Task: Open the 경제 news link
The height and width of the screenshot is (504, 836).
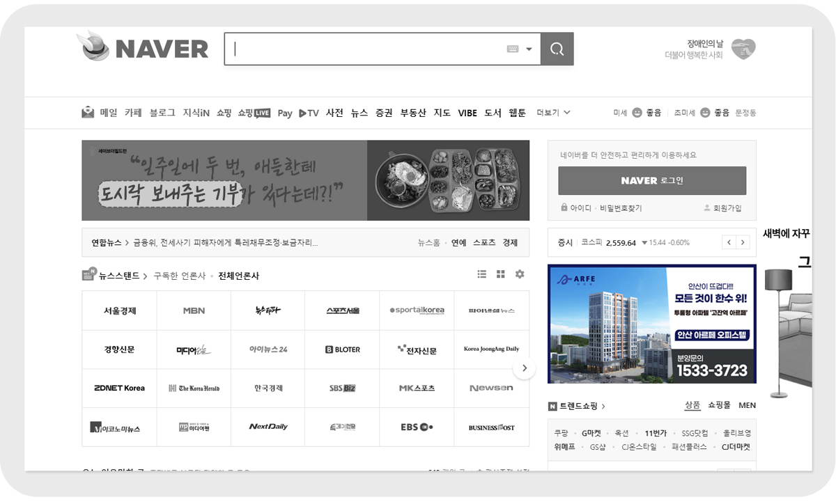Action: click(x=510, y=243)
